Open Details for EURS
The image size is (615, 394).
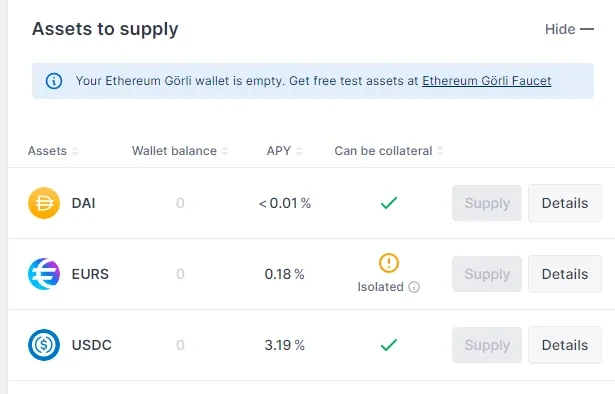pyautogui.click(x=565, y=274)
